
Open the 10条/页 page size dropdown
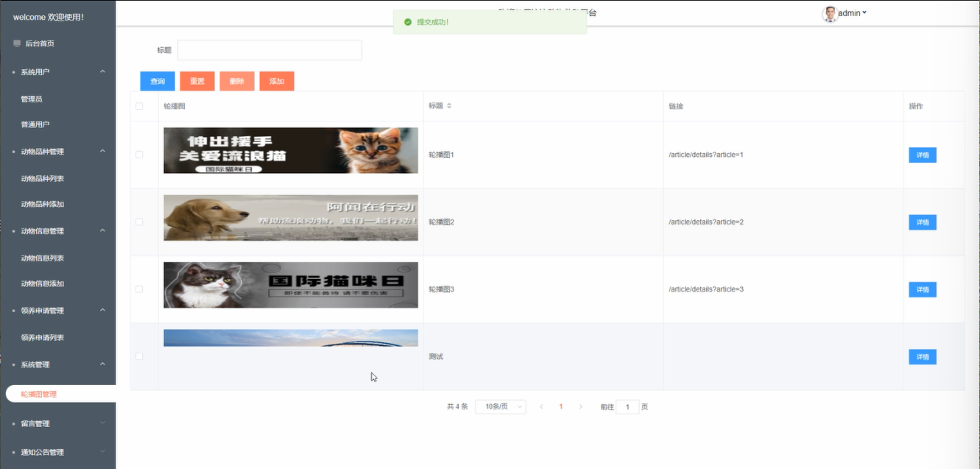point(501,406)
